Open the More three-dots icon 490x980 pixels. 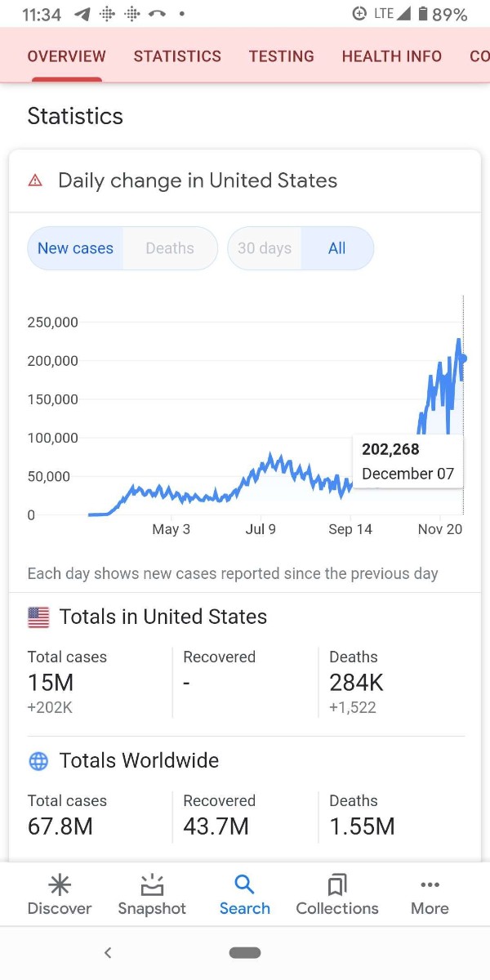point(430,884)
